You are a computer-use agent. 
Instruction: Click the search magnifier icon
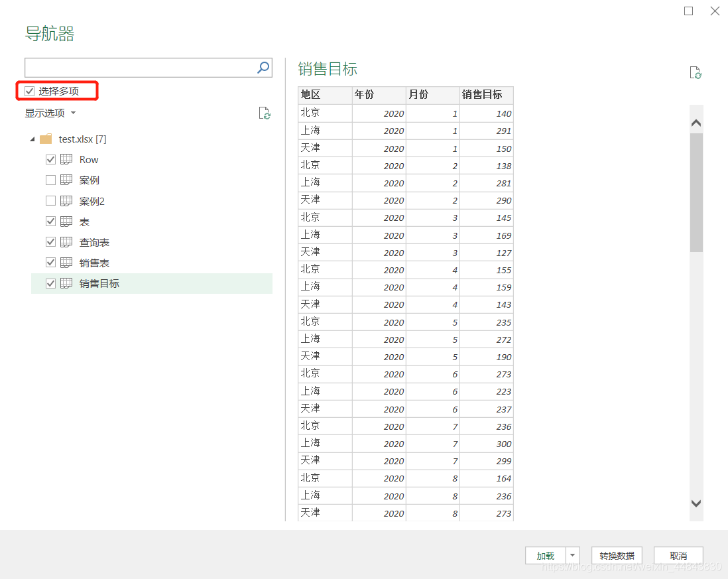[x=263, y=68]
